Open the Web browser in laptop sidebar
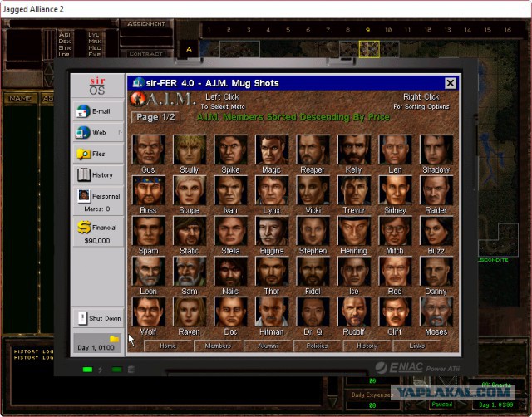The image size is (532, 417). (98, 132)
